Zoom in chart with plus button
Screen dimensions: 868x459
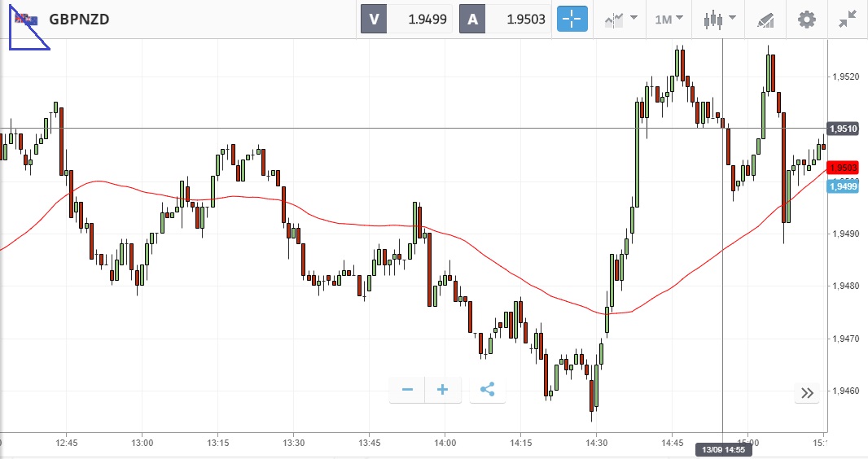443,390
